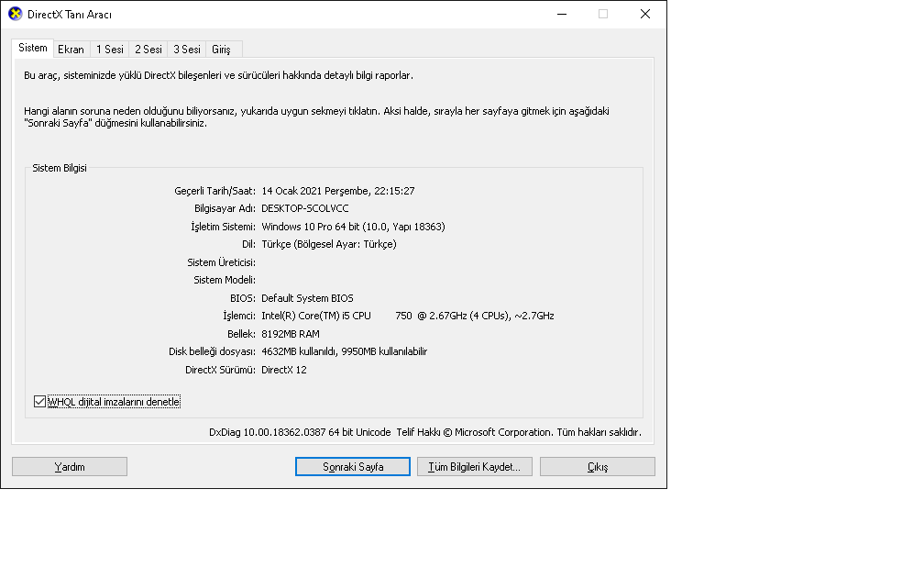Minimize the DirectX Tanı Aracı window
The image size is (924, 578).
point(562,14)
